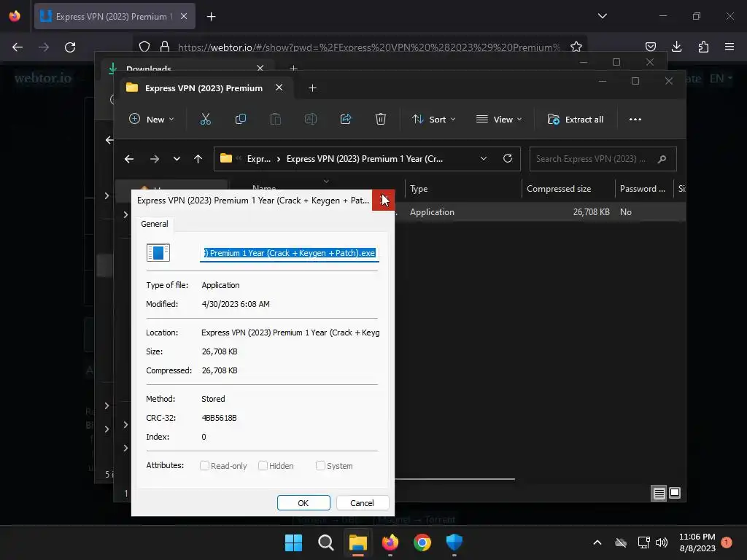This screenshot has height=560, width=747.
Task: Click the Password column header
Action: 643,189
